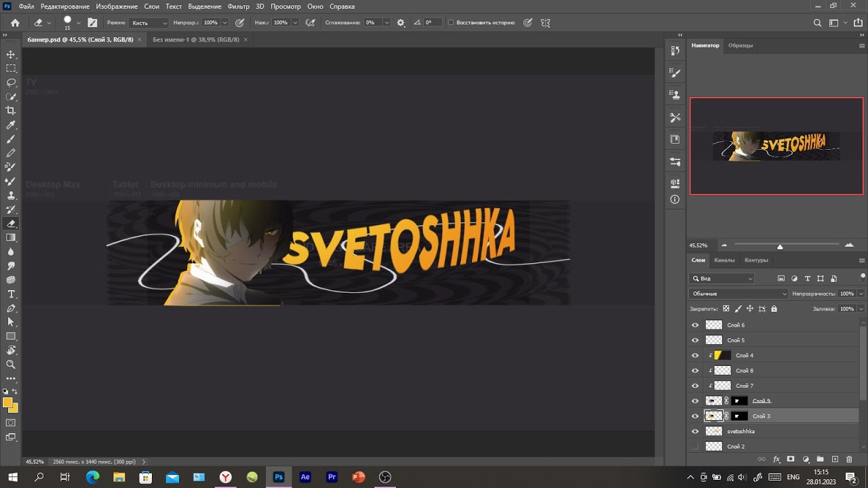Filter layers by type (T) icon
Viewport: 868px width, 488px height.
click(x=808, y=279)
